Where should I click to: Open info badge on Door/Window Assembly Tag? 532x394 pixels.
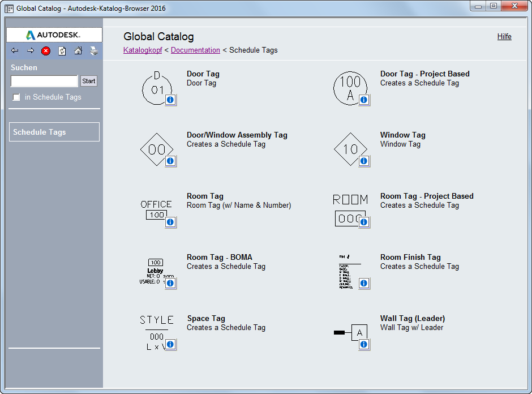(170, 161)
